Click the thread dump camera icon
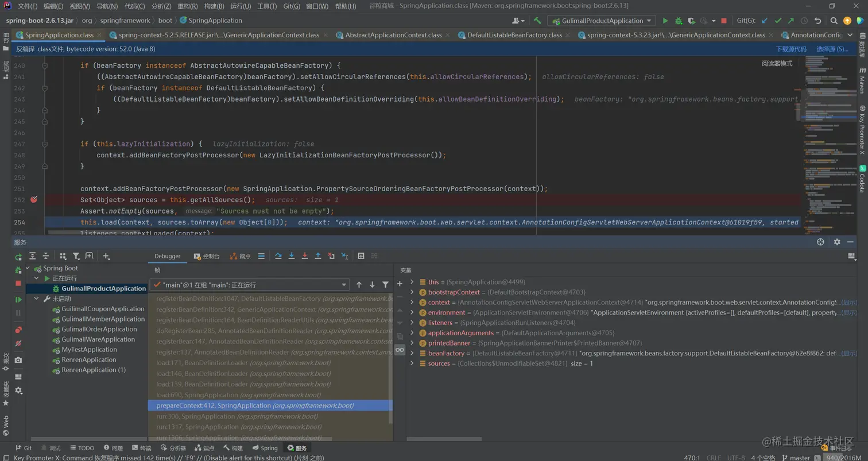 click(18, 360)
